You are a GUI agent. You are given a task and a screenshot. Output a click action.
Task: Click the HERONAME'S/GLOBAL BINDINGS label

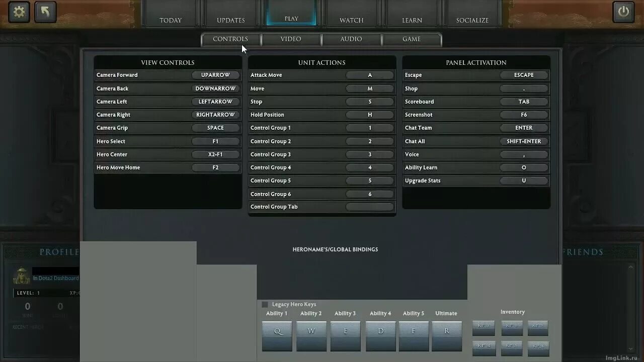[x=335, y=249]
